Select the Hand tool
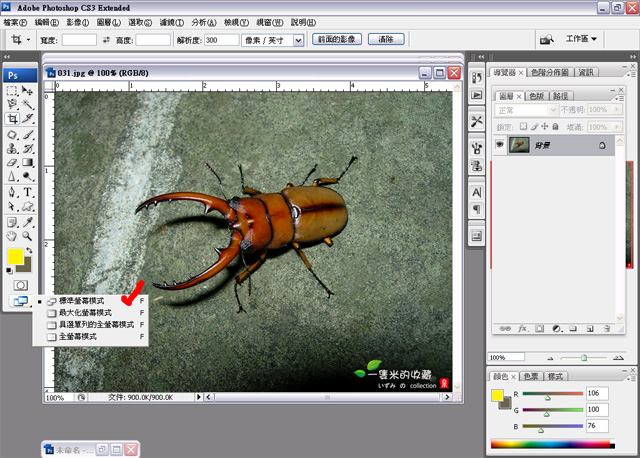The height and width of the screenshot is (458, 640). [x=12, y=235]
